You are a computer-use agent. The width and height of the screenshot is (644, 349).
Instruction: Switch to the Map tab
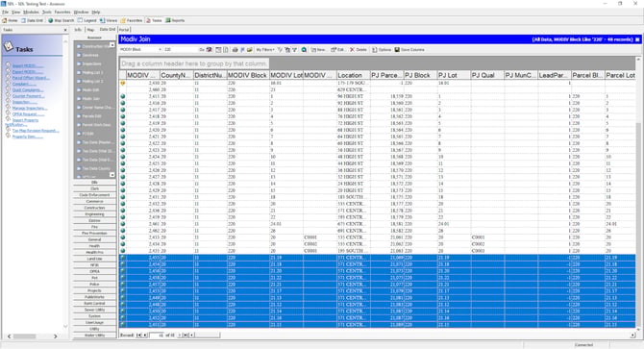click(90, 30)
